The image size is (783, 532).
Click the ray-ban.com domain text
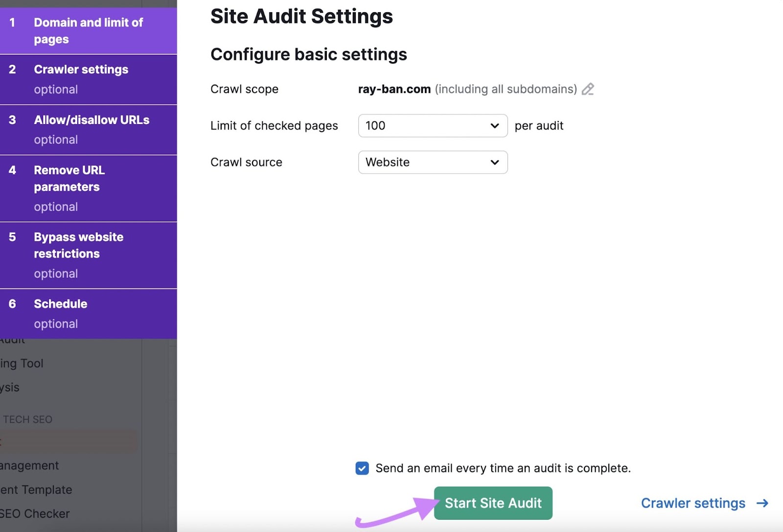pos(393,89)
